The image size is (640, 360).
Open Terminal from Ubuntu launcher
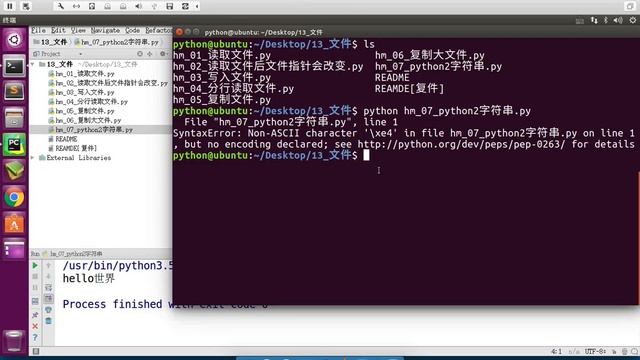tap(14, 66)
